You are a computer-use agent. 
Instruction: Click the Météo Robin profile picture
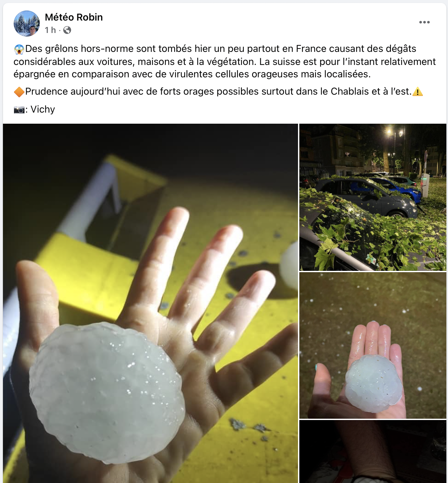27,23
